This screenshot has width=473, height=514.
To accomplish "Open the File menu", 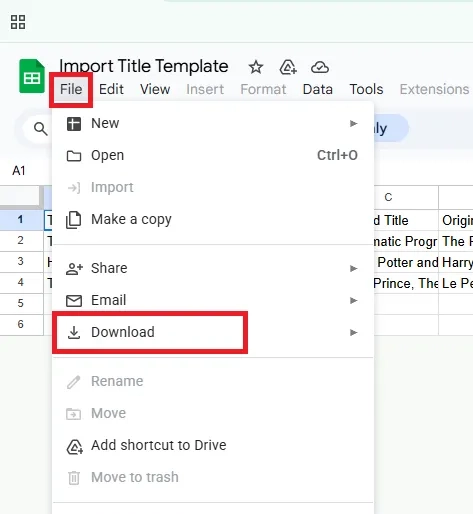I will 71,89.
